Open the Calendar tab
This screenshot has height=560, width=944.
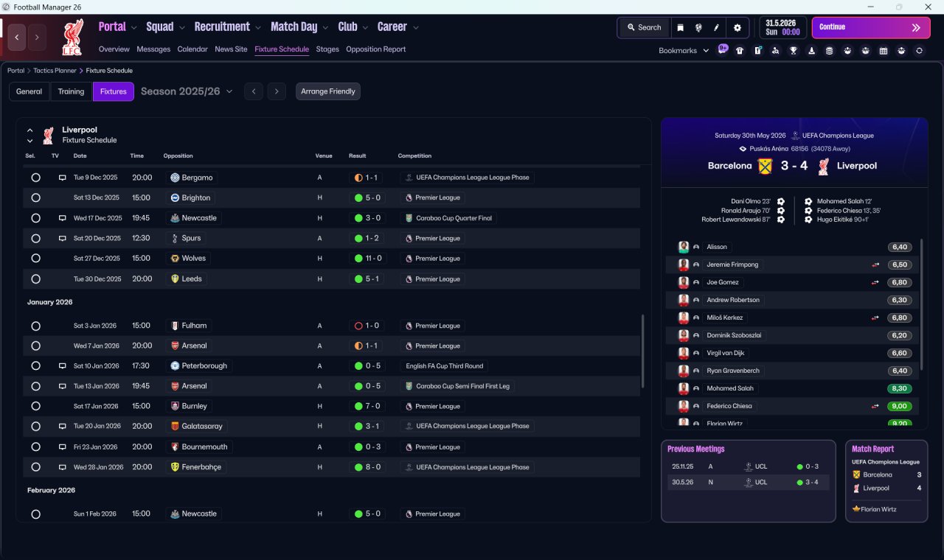tap(192, 49)
